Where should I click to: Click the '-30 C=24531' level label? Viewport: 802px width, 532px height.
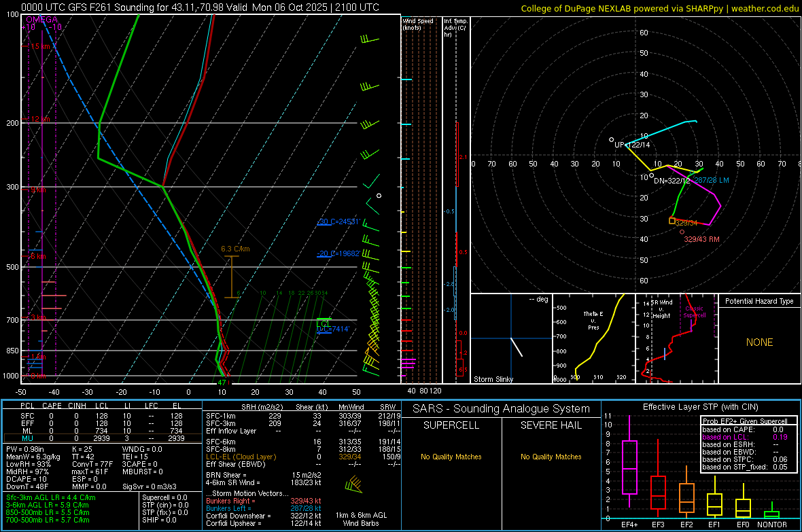[x=338, y=222]
